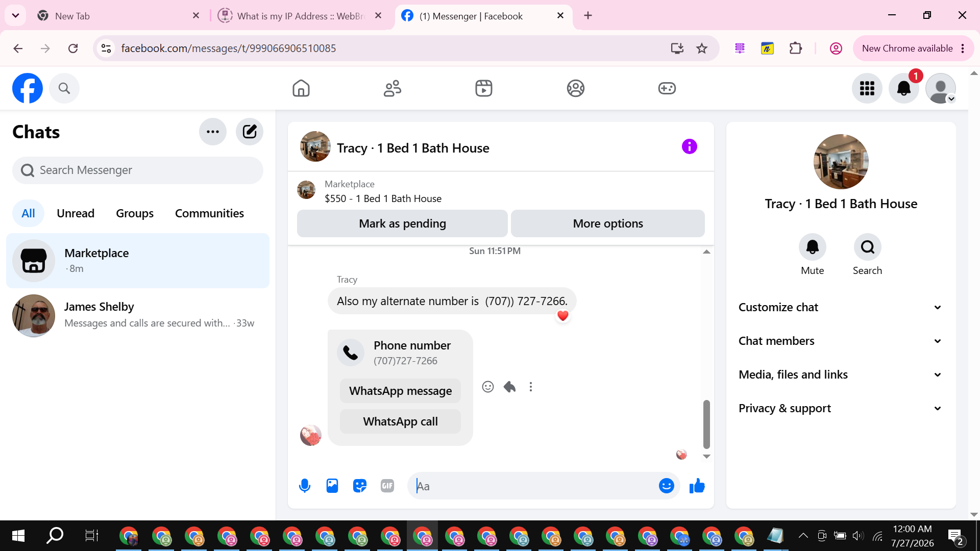Expand the Privacy & support section

[x=841, y=408]
